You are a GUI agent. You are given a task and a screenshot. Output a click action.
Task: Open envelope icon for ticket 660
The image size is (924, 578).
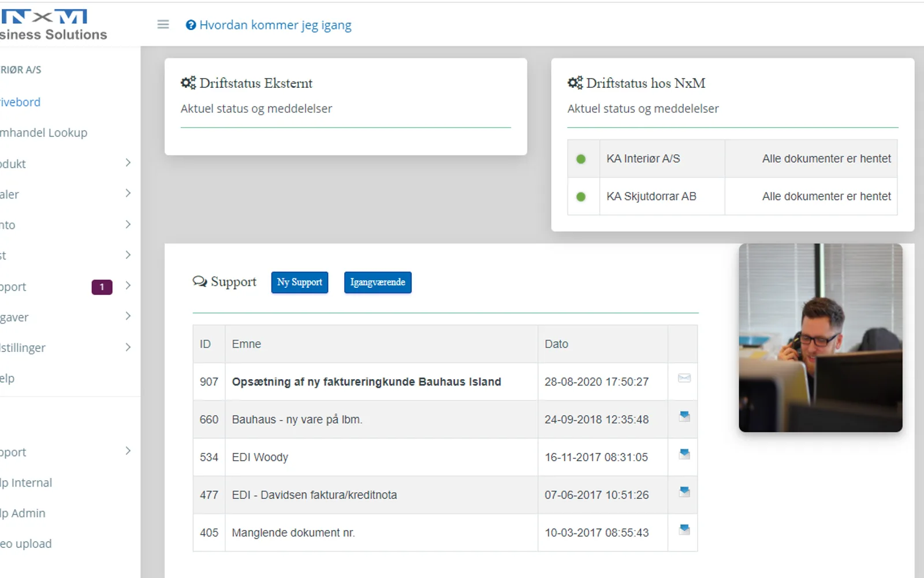(684, 416)
